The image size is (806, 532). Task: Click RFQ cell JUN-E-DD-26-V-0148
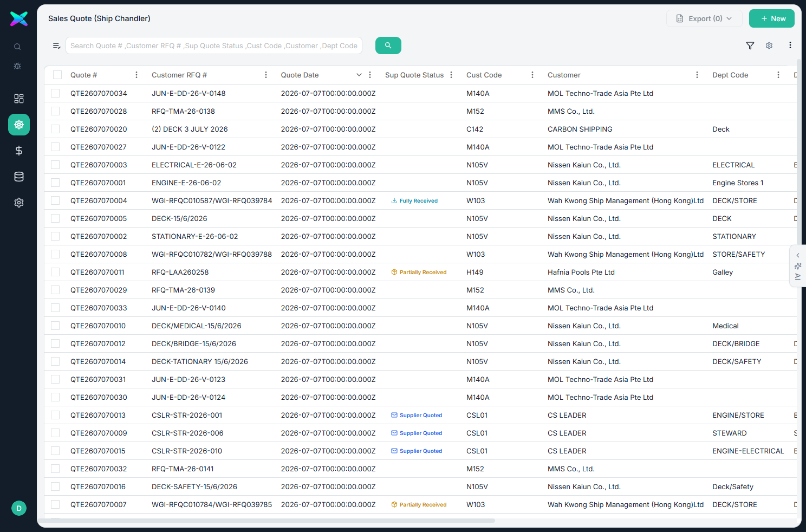(188, 93)
